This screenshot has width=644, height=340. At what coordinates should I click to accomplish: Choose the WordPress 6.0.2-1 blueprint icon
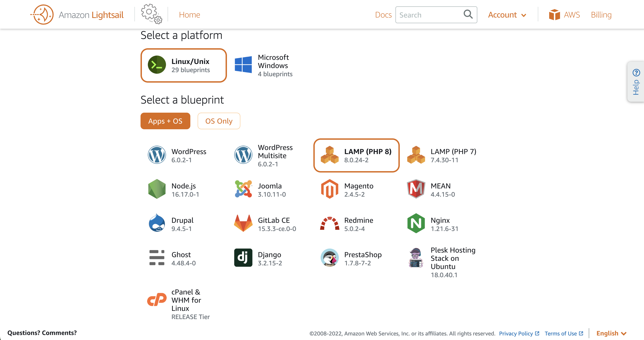coord(157,155)
